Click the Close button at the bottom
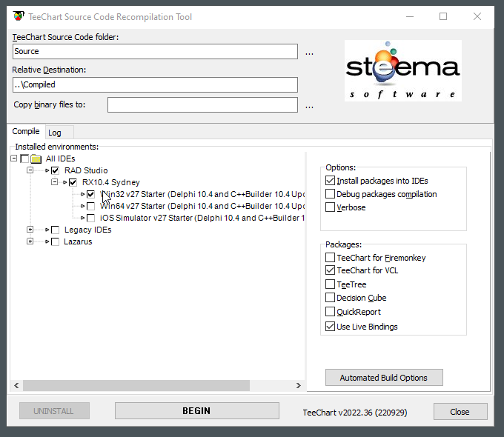This screenshot has height=437, width=504. tap(460, 412)
